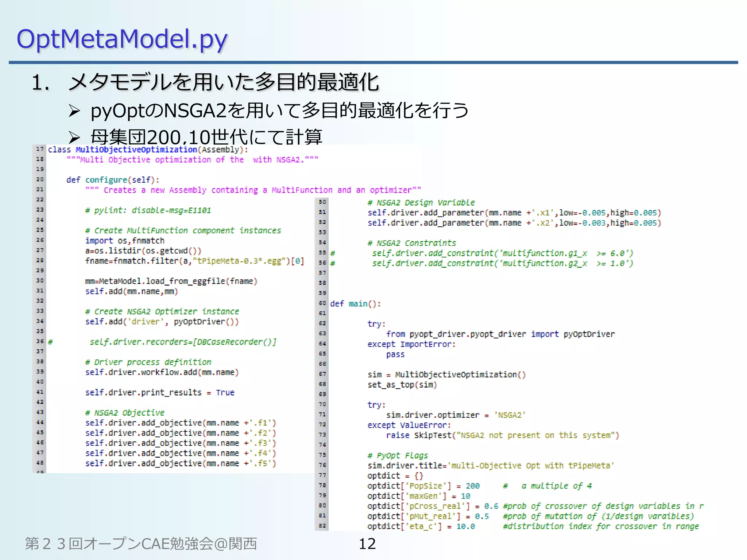Viewport: 747px width, 560px height.
Task: Click the fname=fnmatch.filter line
Action: pyautogui.click(x=195, y=261)
